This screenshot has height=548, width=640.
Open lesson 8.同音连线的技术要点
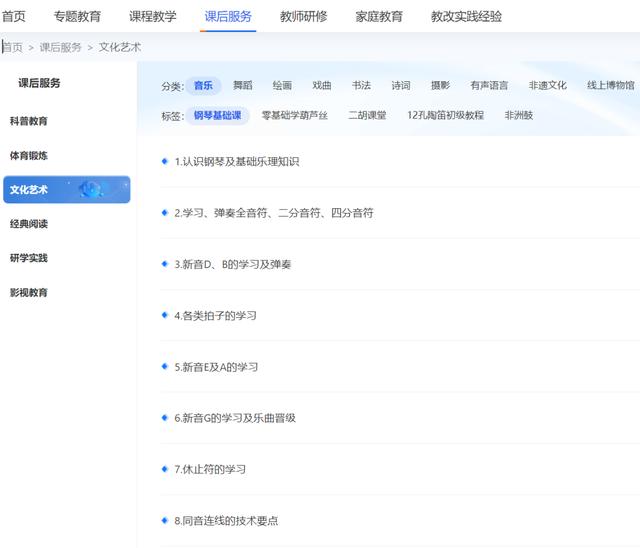click(x=226, y=521)
